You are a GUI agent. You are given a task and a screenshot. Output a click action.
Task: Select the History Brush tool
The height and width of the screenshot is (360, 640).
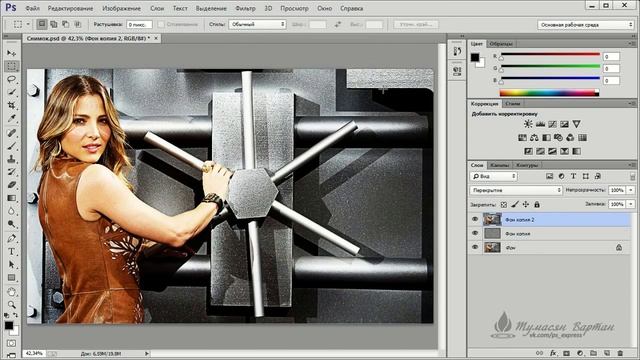click(11, 172)
